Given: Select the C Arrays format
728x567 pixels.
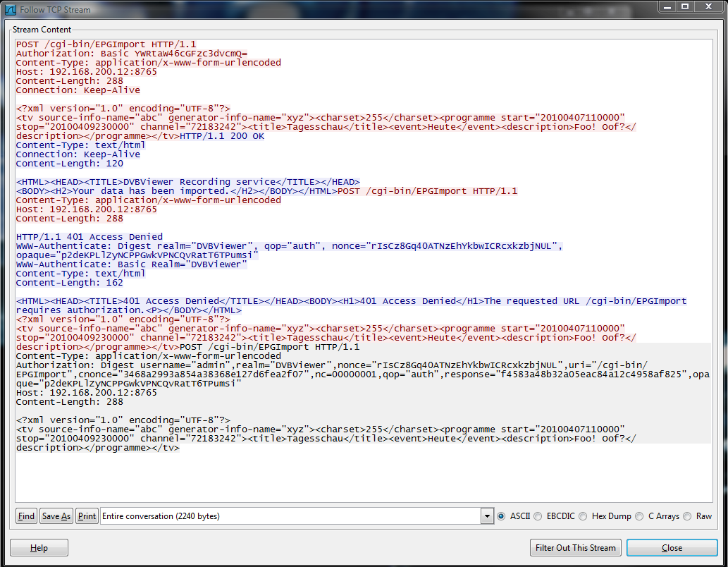Looking at the screenshot, I should (x=639, y=516).
